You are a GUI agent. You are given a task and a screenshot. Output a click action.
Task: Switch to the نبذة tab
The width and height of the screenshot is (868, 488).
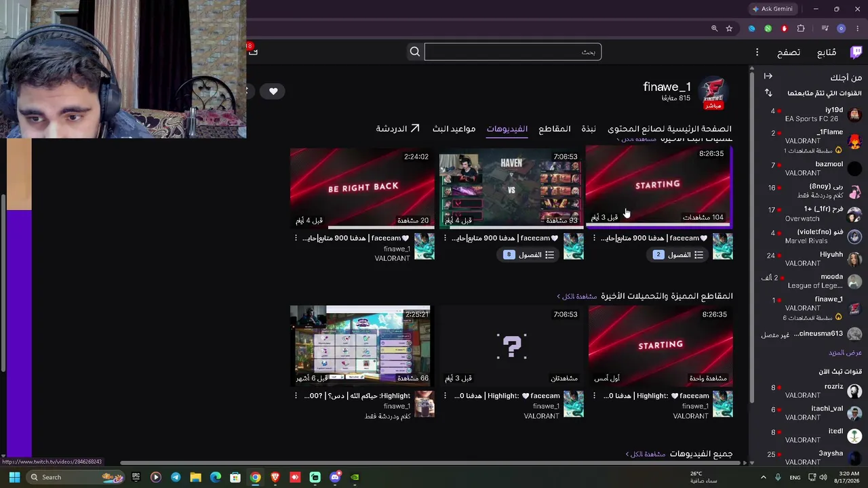[x=589, y=129]
